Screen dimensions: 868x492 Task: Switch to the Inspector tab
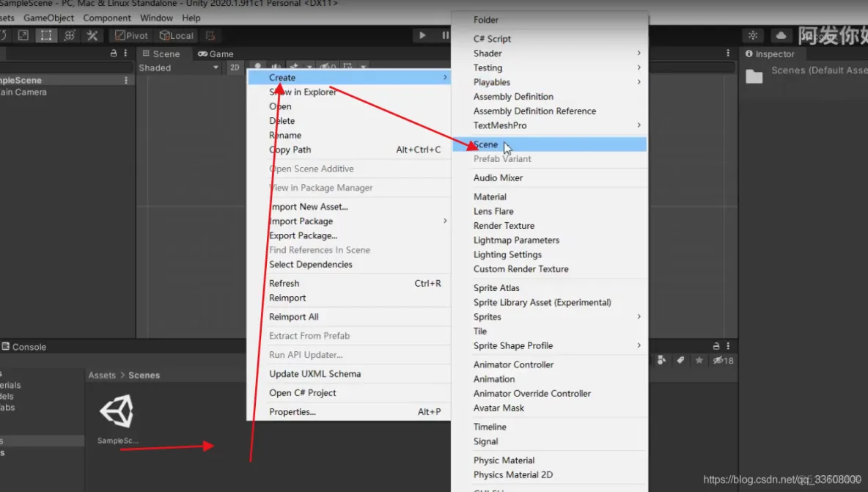click(770, 54)
